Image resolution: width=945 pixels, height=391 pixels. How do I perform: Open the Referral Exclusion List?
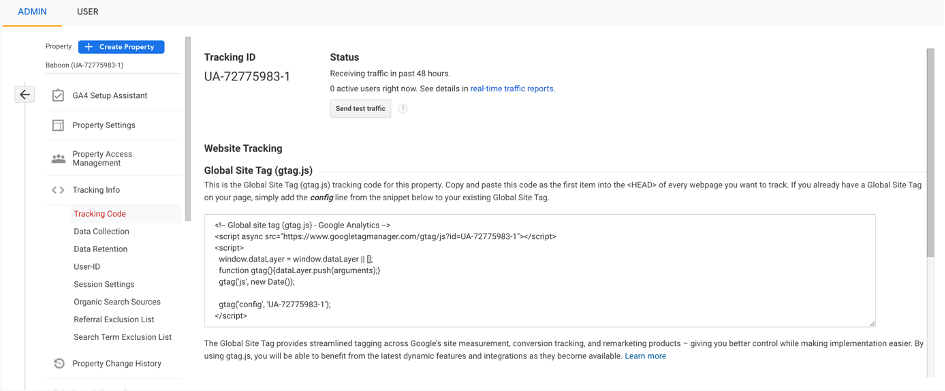[114, 319]
